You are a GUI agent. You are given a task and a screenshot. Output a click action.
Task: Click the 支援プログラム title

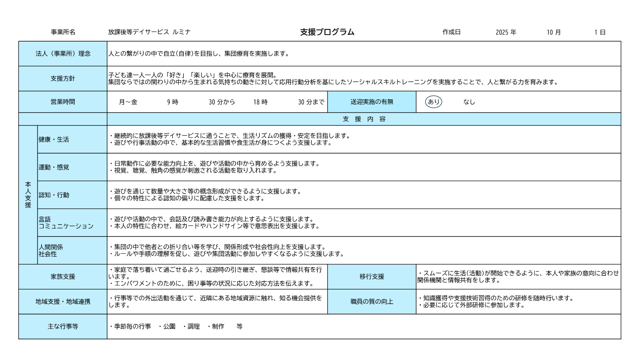pyautogui.click(x=327, y=32)
